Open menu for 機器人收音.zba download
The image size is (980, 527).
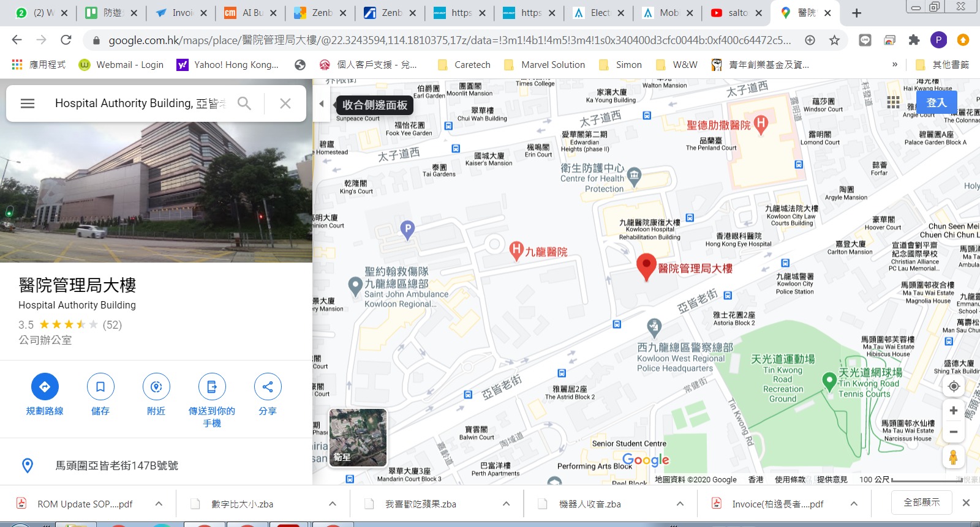[680, 504]
